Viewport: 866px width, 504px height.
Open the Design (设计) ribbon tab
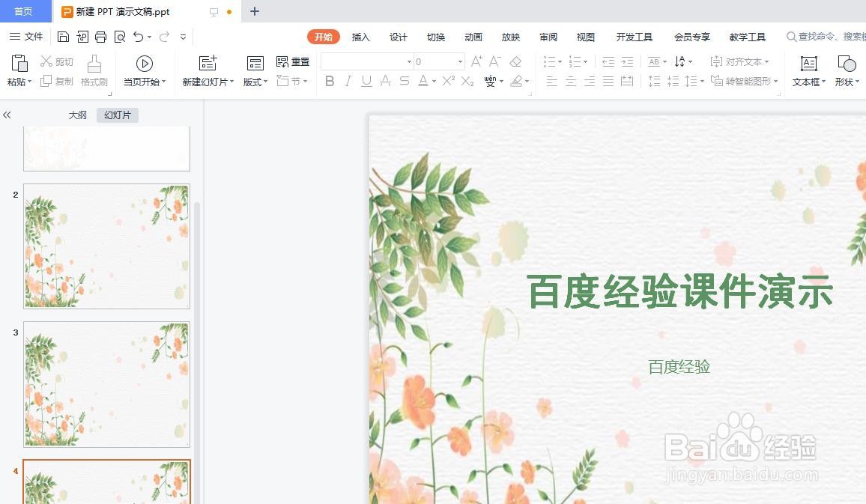coord(399,37)
